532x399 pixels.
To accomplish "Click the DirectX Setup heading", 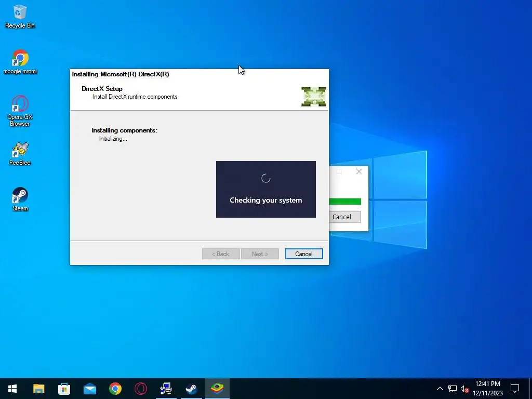I will point(102,88).
